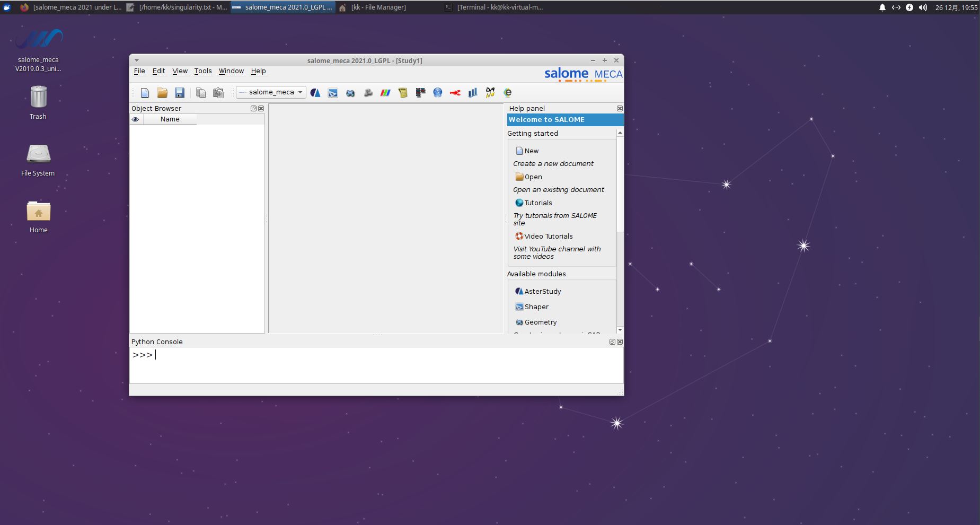Activate the AsterStudy module from the toolbar
This screenshot has width=980, height=525.
(x=315, y=93)
